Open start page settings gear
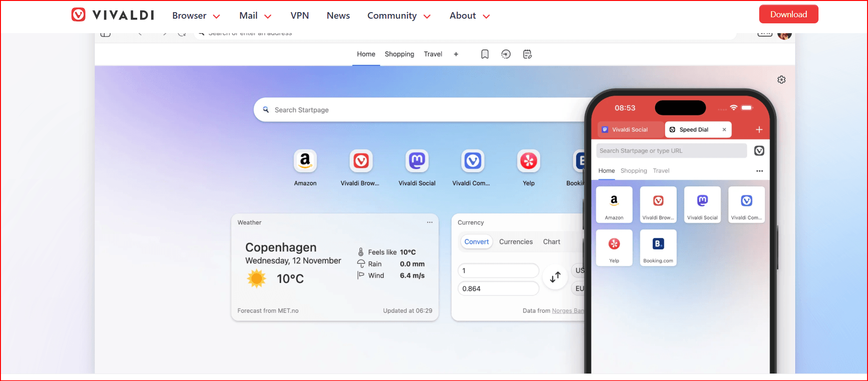 point(781,80)
